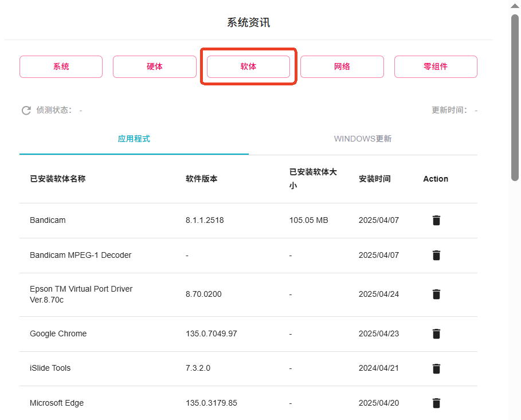Screen dimensions: 521x420
Task: Click the 侦测状态 label
Action: [x=54, y=110]
